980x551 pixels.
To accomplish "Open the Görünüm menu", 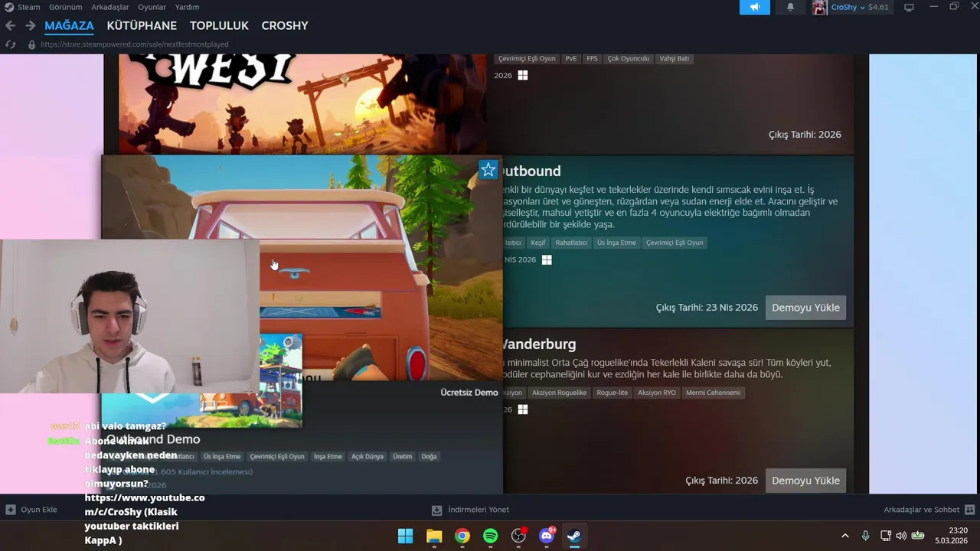I will coord(65,7).
